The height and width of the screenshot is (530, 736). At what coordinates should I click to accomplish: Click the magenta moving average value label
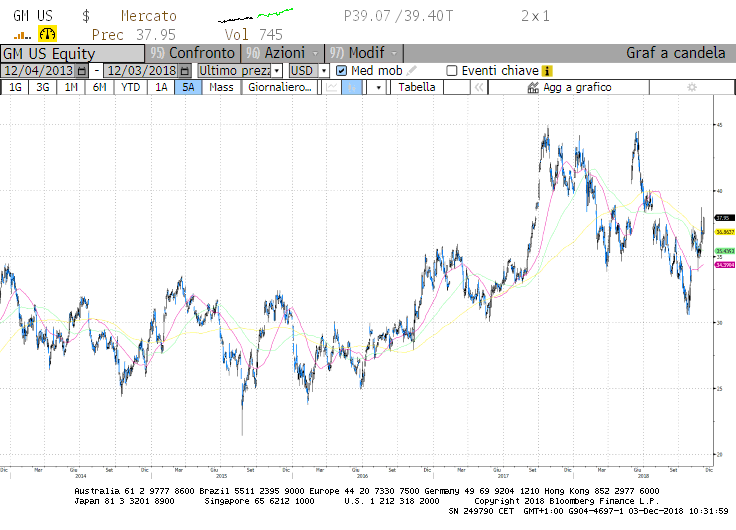click(x=724, y=265)
